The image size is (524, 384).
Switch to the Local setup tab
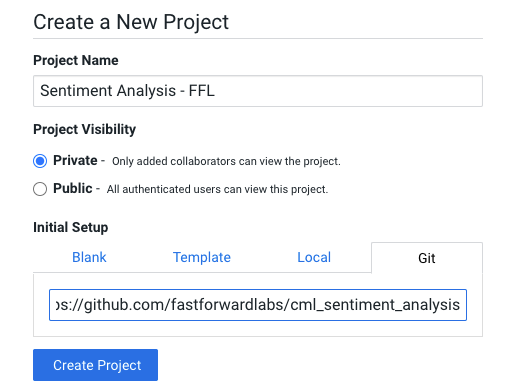point(314,257)
